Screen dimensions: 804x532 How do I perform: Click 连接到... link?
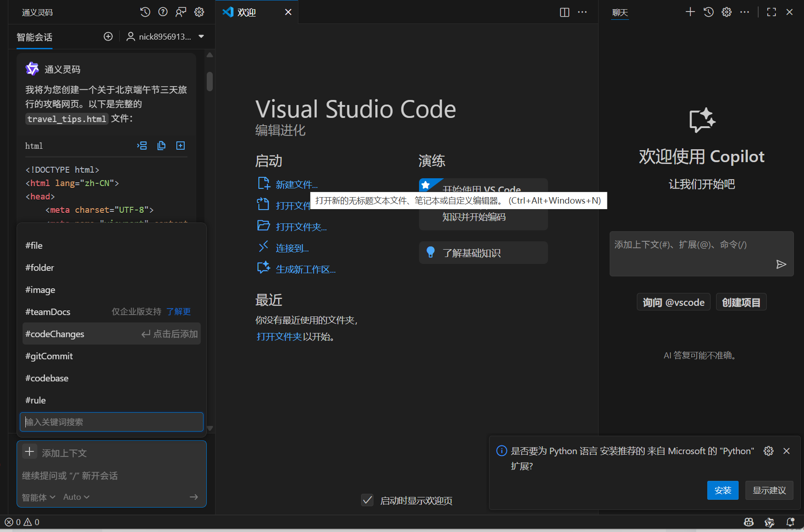292,248
